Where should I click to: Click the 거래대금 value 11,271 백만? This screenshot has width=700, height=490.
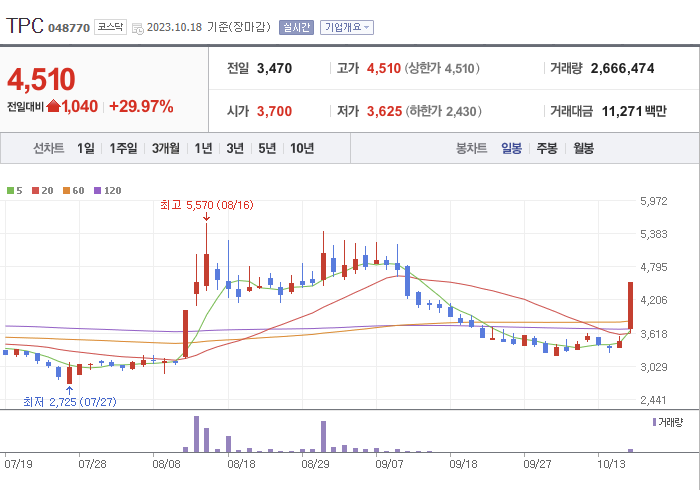point(634,111)
